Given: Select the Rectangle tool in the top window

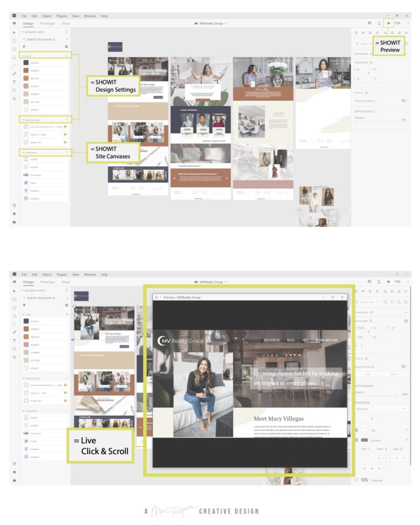Looking at the screenshot, I should click(14, 41).
